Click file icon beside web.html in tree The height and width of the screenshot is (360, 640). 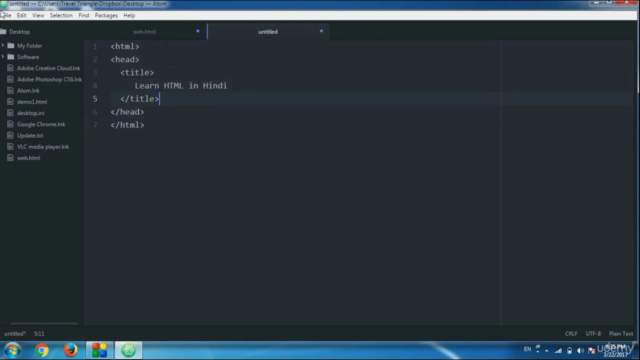11,158
